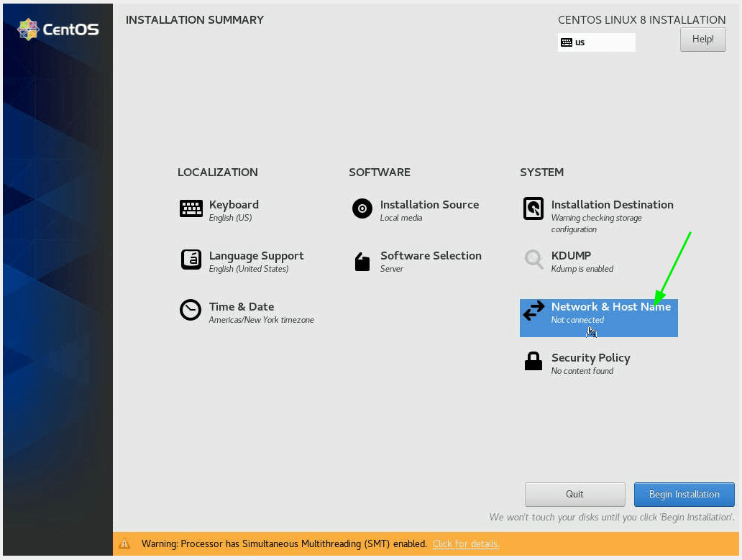This screenshot has width=742, height=560.
Task: Click the Installation Destination disk icon
Action: point(533,208)
